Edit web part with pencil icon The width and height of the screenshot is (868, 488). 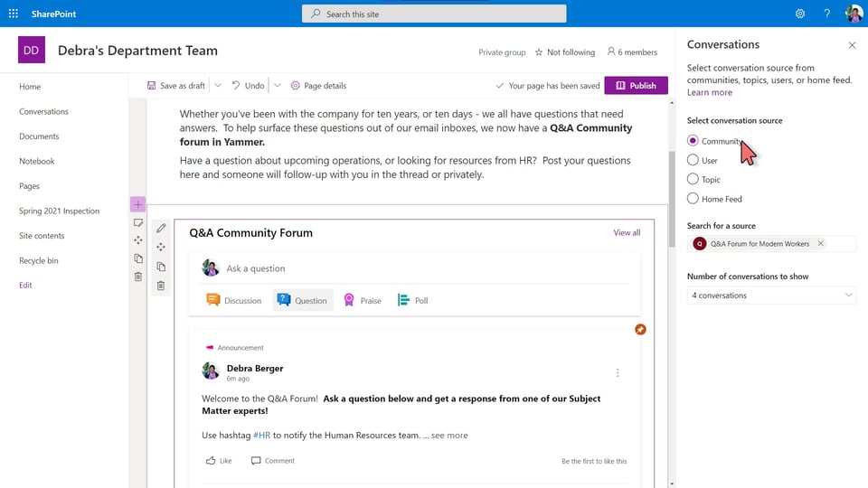tap(161, 228)
